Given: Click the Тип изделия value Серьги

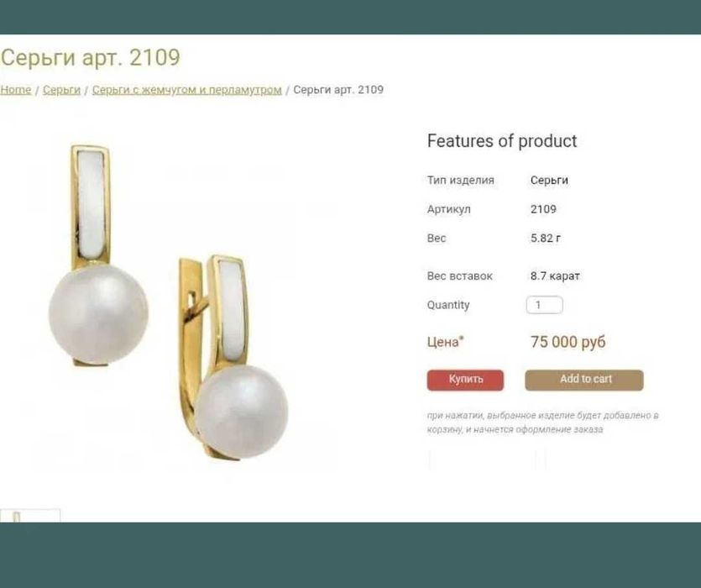Looking at the screenshot, I should (x=549, y=181).
